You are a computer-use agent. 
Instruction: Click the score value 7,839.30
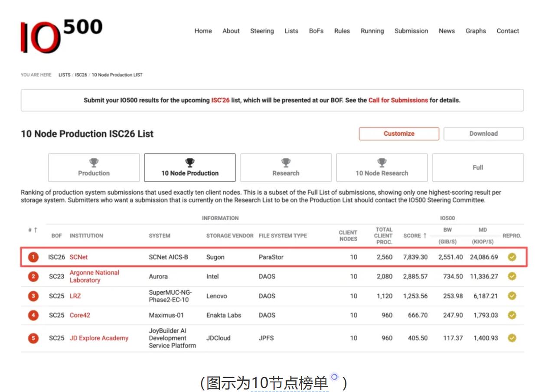click(415, 257)
